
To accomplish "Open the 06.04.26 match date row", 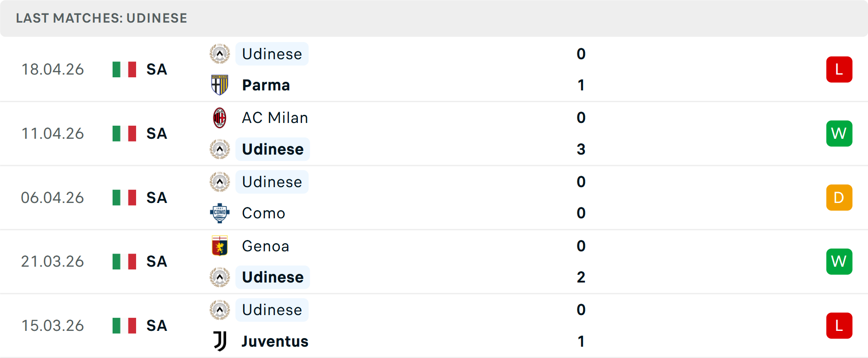I will coord(52,198).
